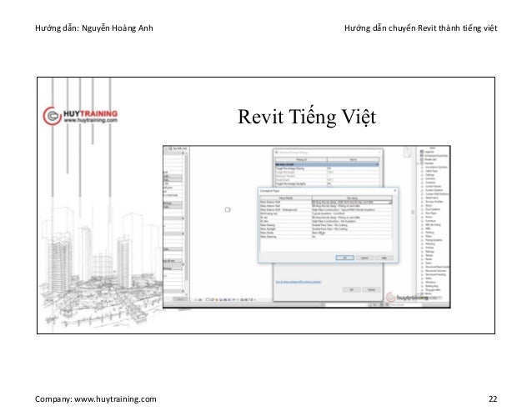
Task: Select the Mass Skylight construction value
Action: tap(352, 229)
